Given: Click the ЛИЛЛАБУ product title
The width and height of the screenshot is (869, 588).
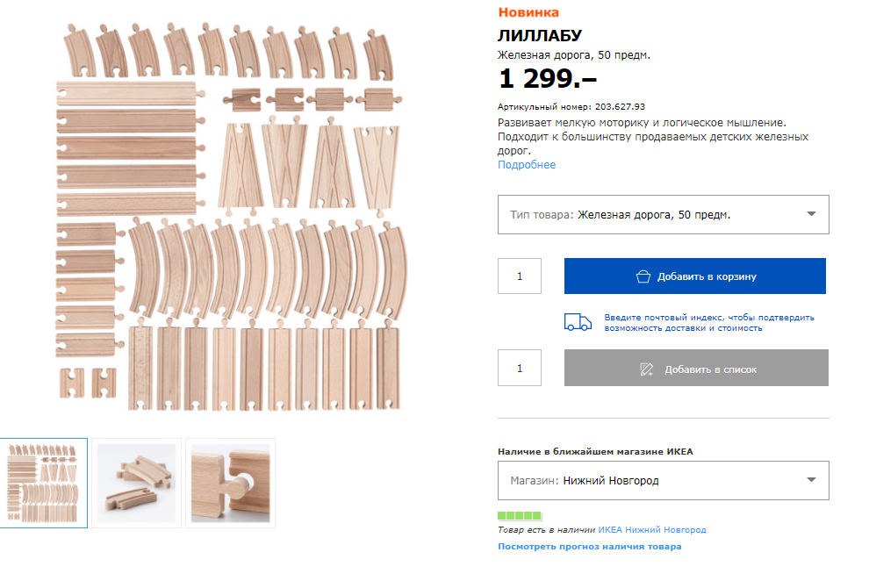Looking at the screenshot, I should [539, 35].
